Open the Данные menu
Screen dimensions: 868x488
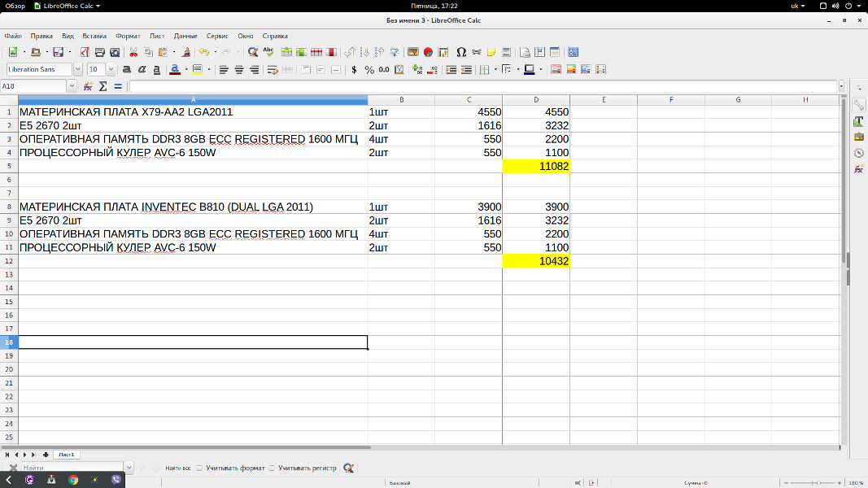tap(185, 36)
